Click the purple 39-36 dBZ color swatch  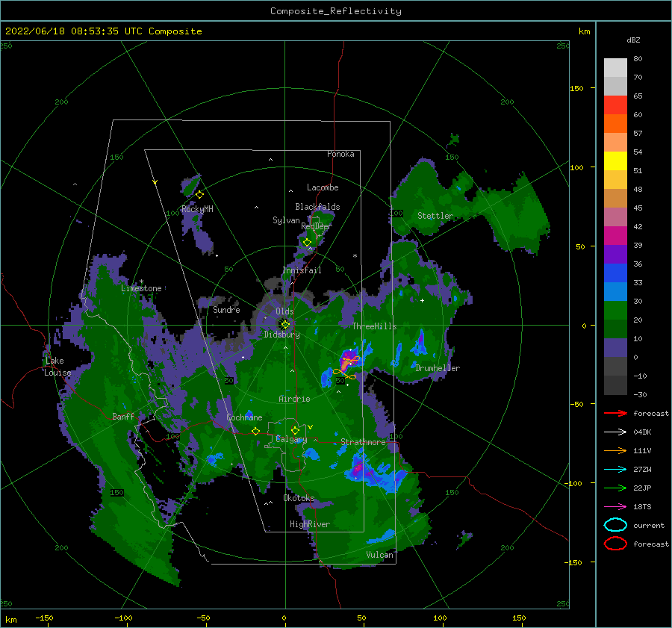click(x=615, y=255)
